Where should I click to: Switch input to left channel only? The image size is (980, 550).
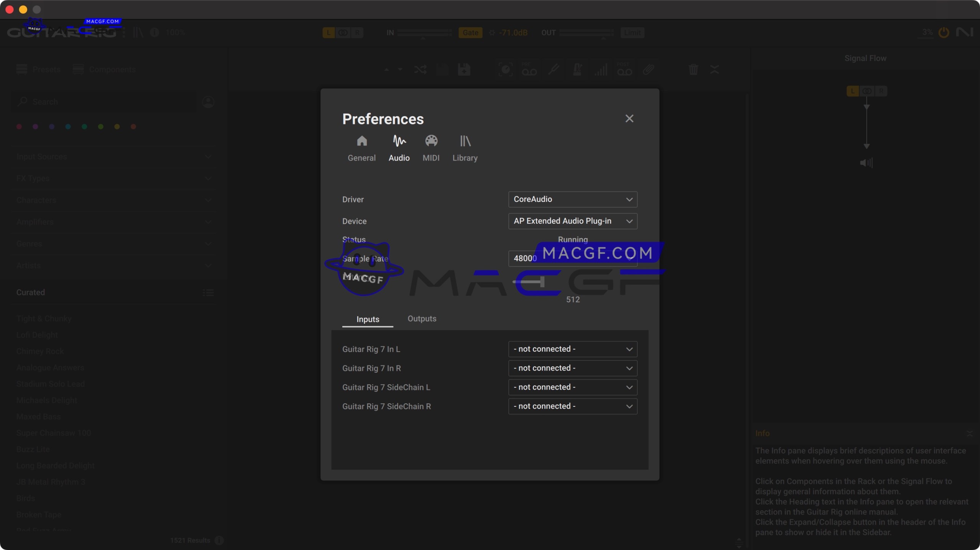pyautogui.click(x=328, y=33)
